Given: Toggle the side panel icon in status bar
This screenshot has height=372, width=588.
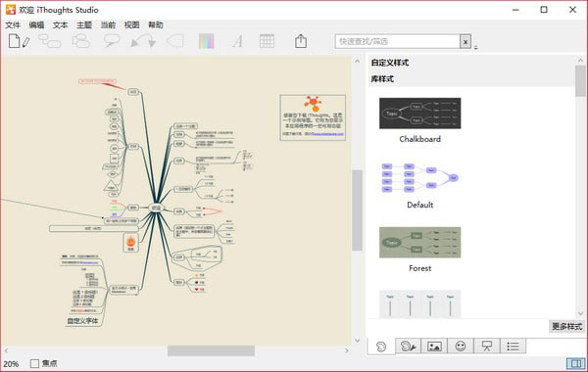Looking at the screenshot, I should click(575, 363).
